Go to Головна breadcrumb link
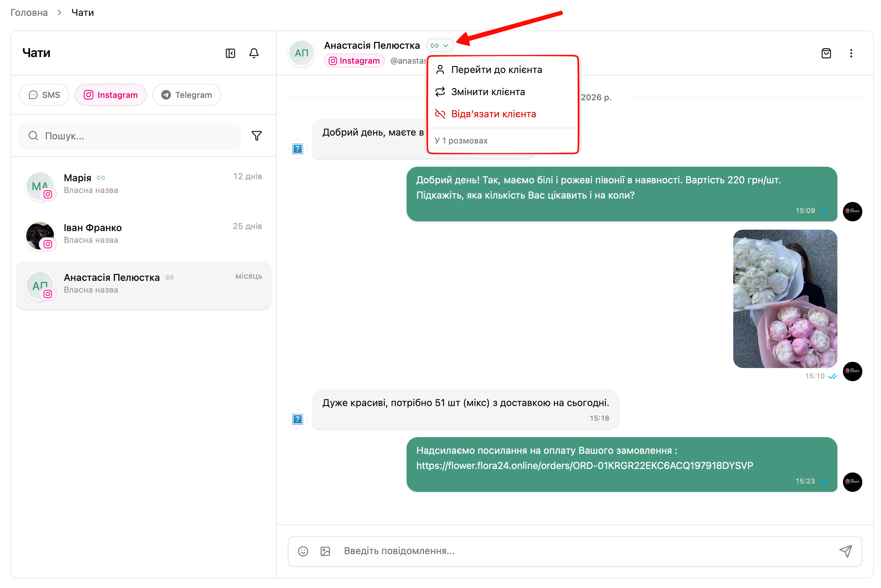The width and height of the screenshot is (881, 588). 29,13
